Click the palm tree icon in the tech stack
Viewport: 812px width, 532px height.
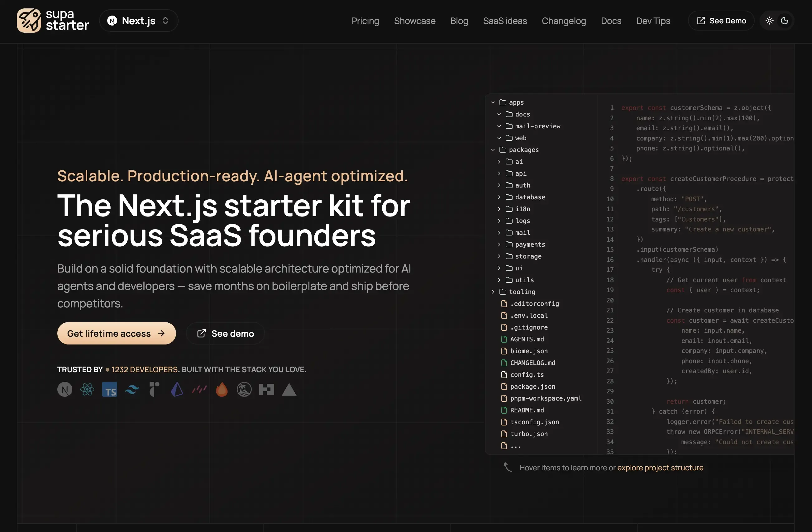244,389
